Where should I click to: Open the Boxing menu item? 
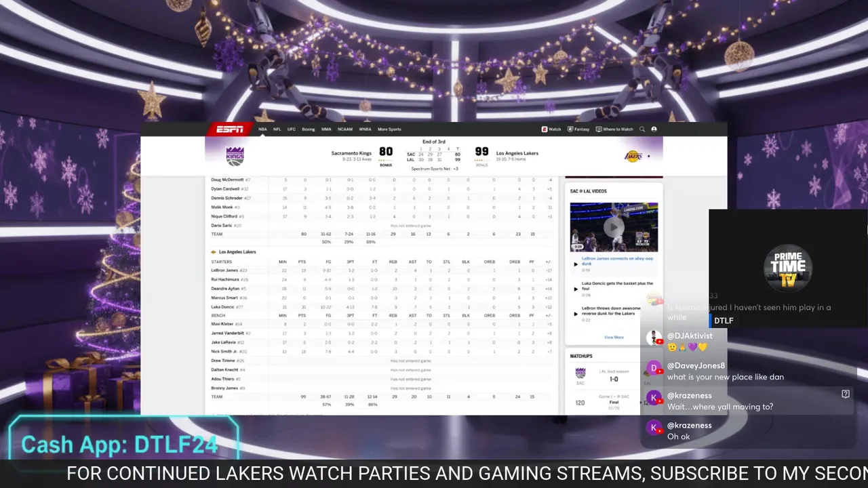(x=308, y=129)
